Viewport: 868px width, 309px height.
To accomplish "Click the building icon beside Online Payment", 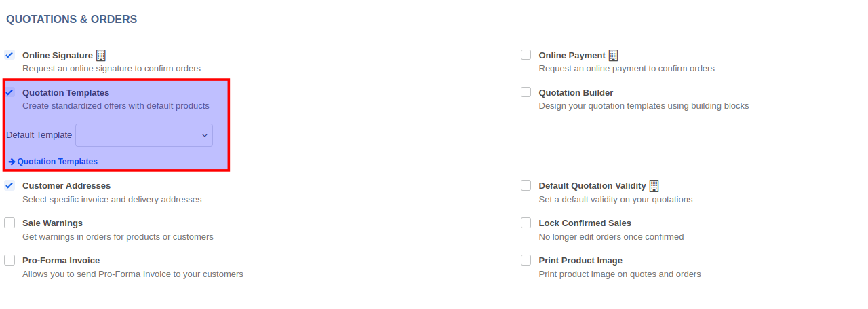I will [x=614, y=56].
